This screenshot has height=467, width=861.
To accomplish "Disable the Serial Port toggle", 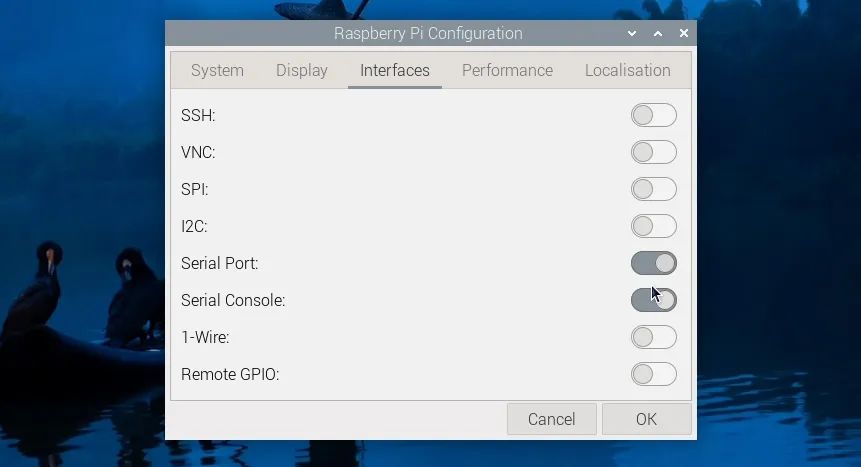I will point(653,263).
